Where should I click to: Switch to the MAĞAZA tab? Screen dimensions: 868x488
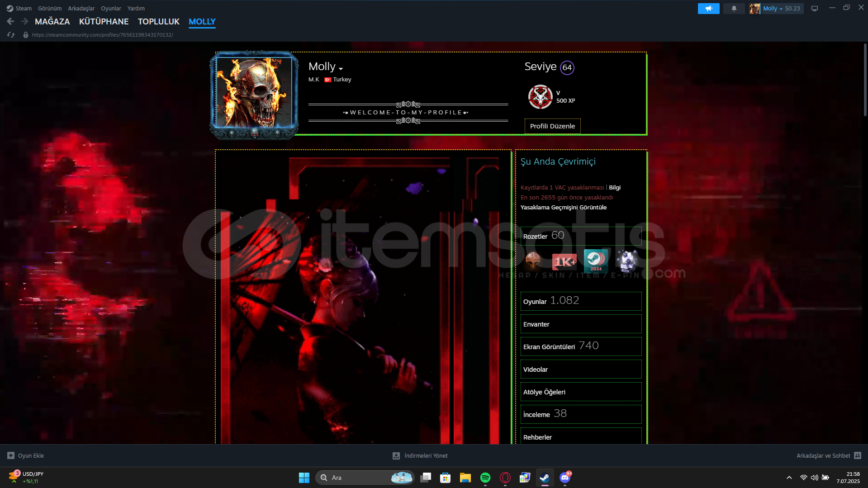tap(52, 21)
